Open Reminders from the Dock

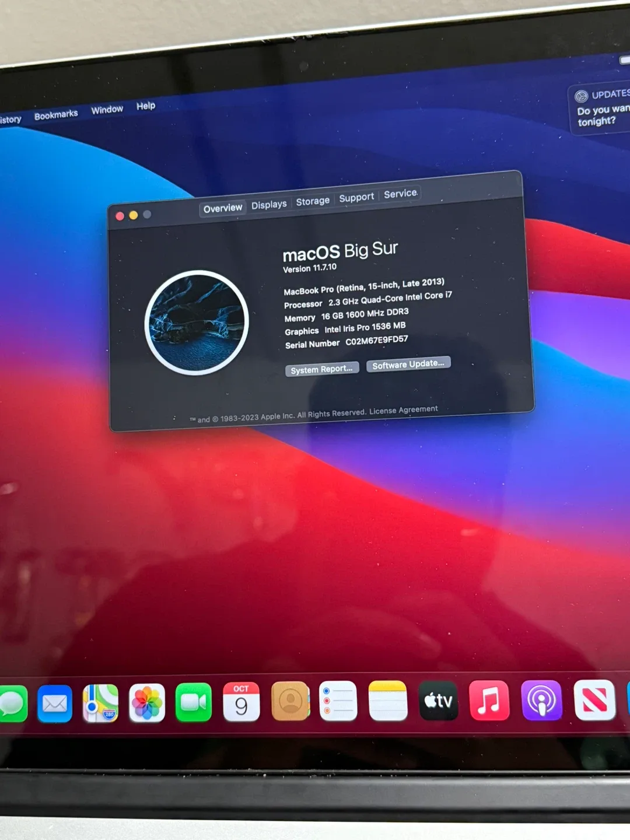(x=339, y=702)
